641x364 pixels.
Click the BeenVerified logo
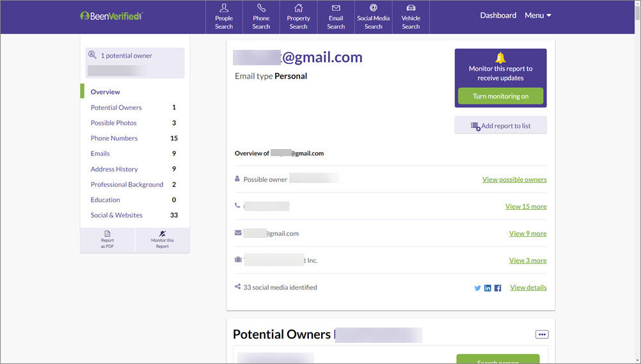coord(111,16)
